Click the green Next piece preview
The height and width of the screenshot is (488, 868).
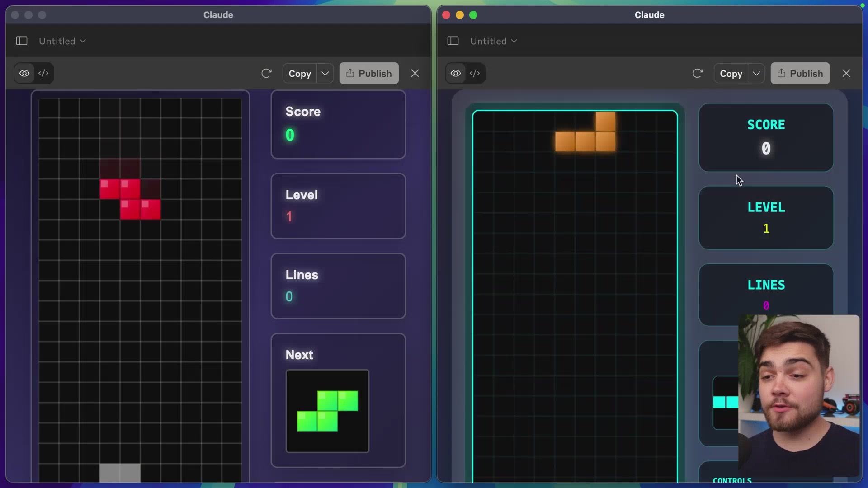click(327, 411)
